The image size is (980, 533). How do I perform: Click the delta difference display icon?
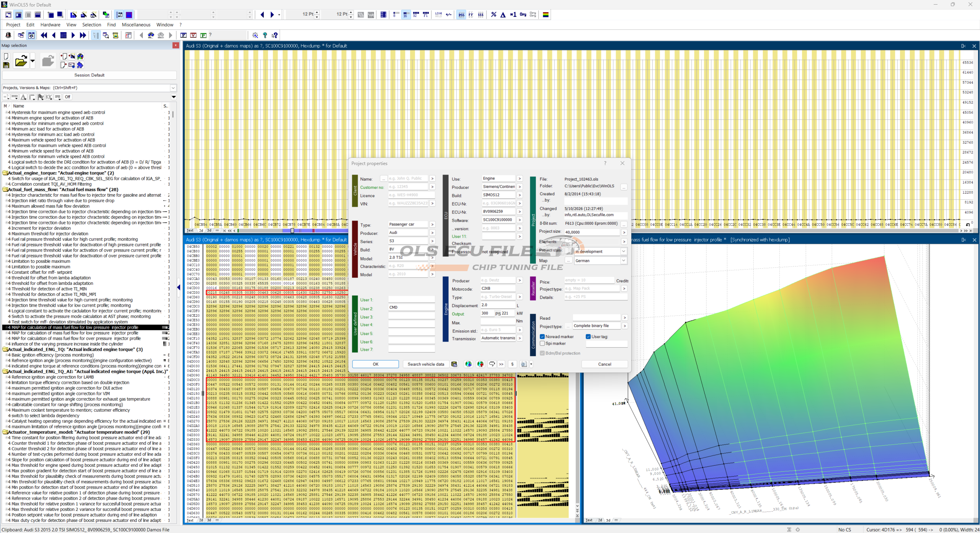point(503,15)
